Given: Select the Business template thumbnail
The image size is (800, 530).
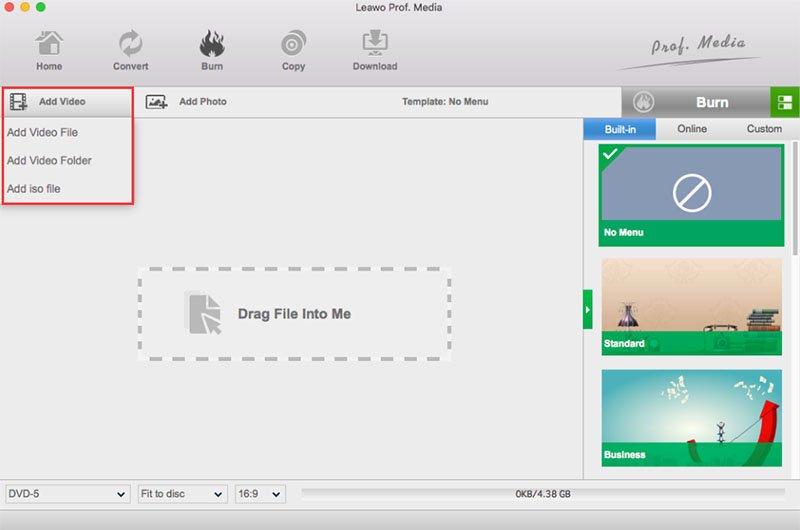Looking at the screenshot, I should pyautogui.click(x=691, y=418).
